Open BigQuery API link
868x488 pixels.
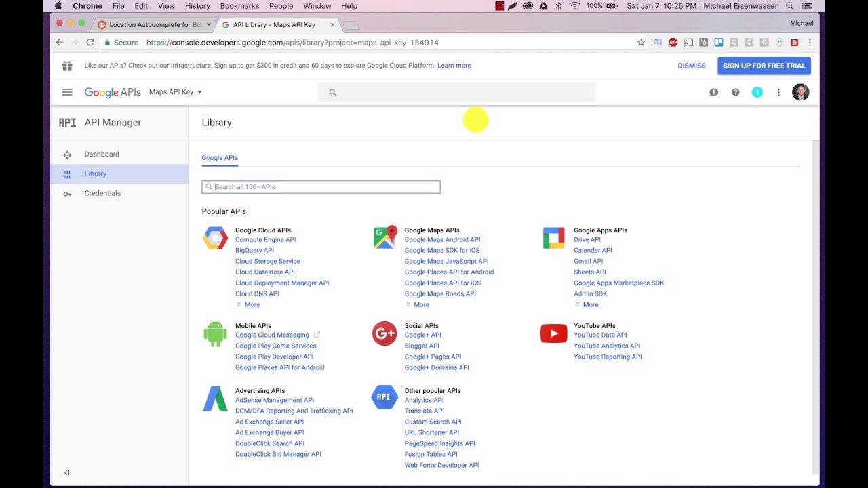[254, 251]
